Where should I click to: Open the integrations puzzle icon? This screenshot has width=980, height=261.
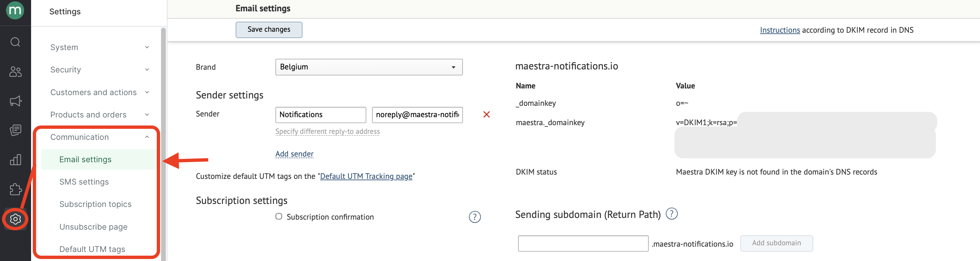tap(15, 189)
